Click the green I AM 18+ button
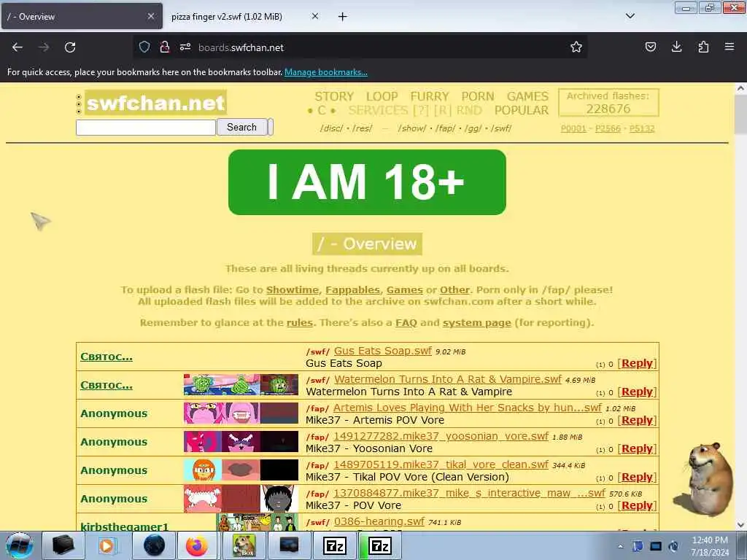The height and width of the screenshot is (560, 747). (367, 182)
